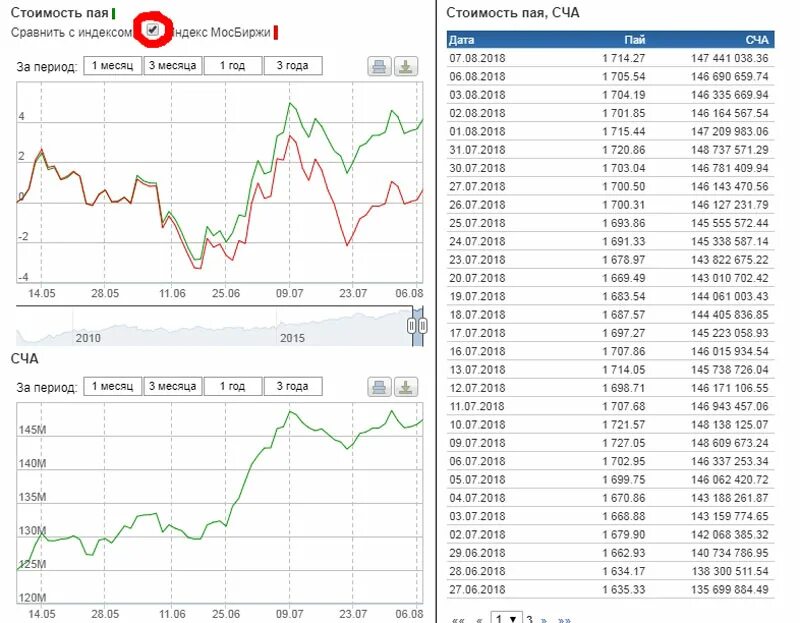Select unit price 1 691.33
Viewport: 800px width, 623px height.
pos(623,241)
